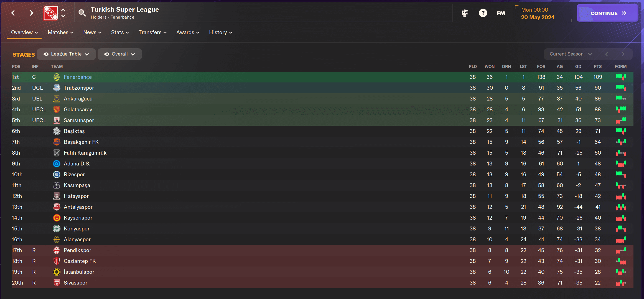Screen dimensions: 644x299
Task: Click the back navigation arrow
Action: point(13,13)
